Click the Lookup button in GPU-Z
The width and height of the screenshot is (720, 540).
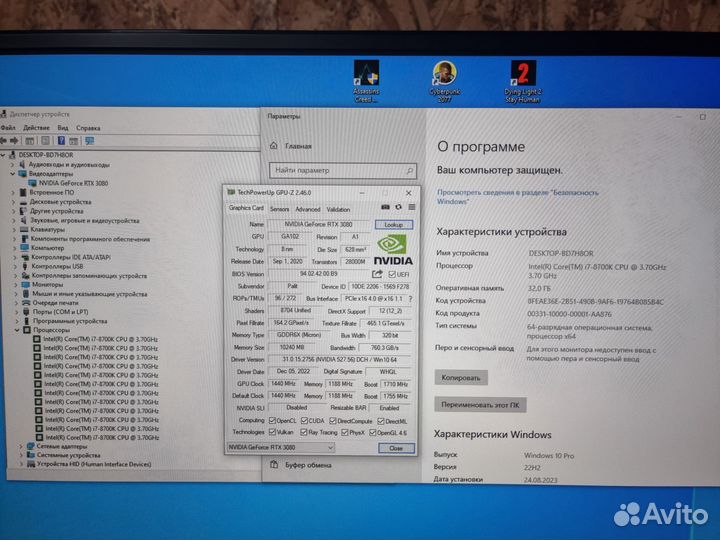click(394, 225)
